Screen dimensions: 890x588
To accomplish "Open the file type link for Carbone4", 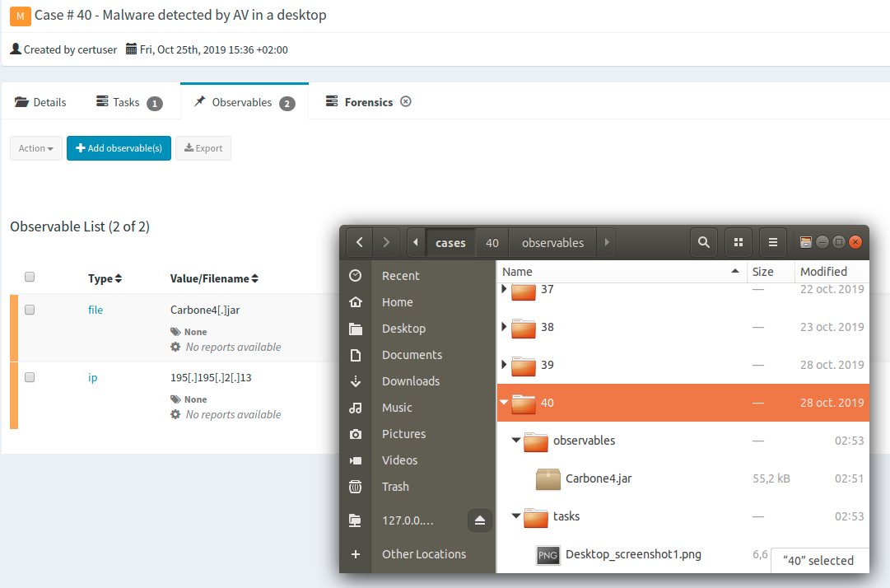I will [x=97, y=310].
